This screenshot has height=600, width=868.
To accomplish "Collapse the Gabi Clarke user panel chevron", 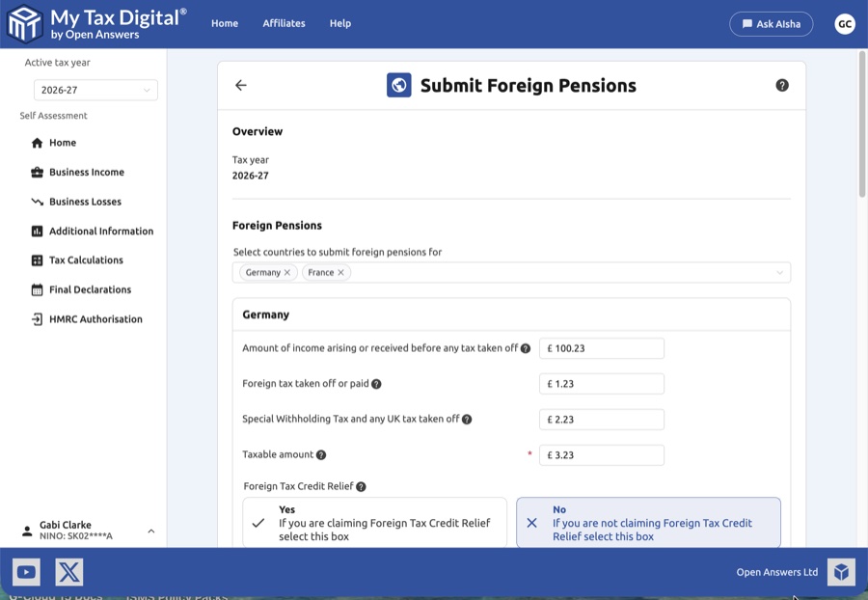I will pyautogui.click(x=150, y=530).
